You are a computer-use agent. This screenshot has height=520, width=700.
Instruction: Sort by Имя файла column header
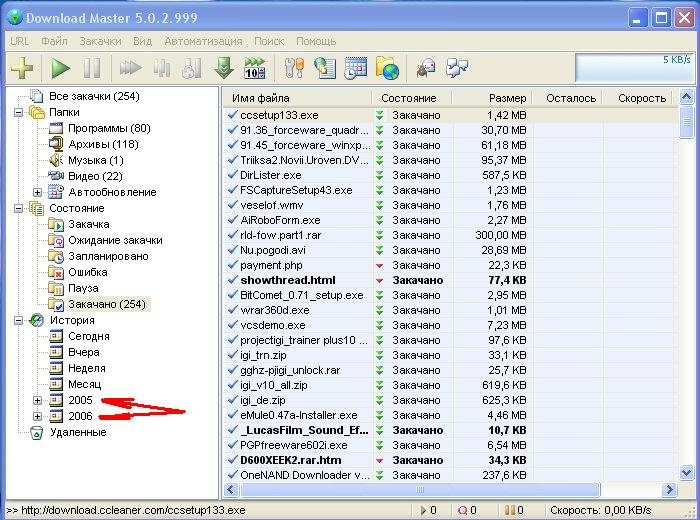[297, 98]
